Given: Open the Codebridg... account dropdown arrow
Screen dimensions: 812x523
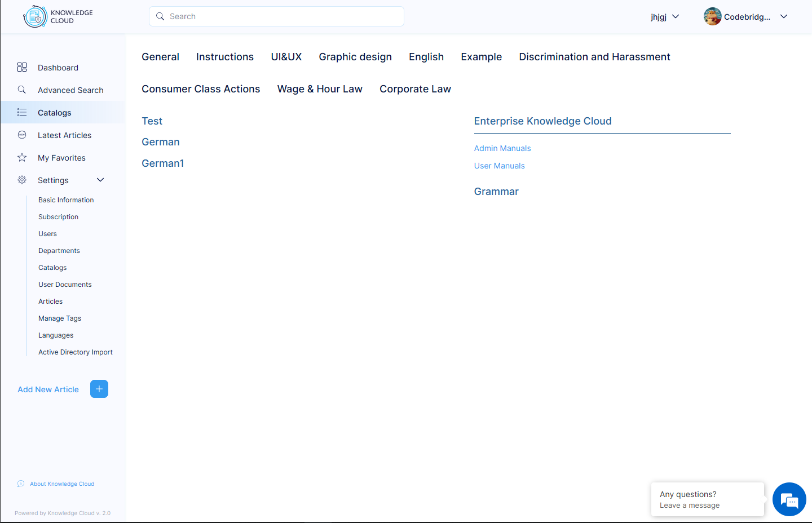Looking at the screenshot, I should (784, 17).
